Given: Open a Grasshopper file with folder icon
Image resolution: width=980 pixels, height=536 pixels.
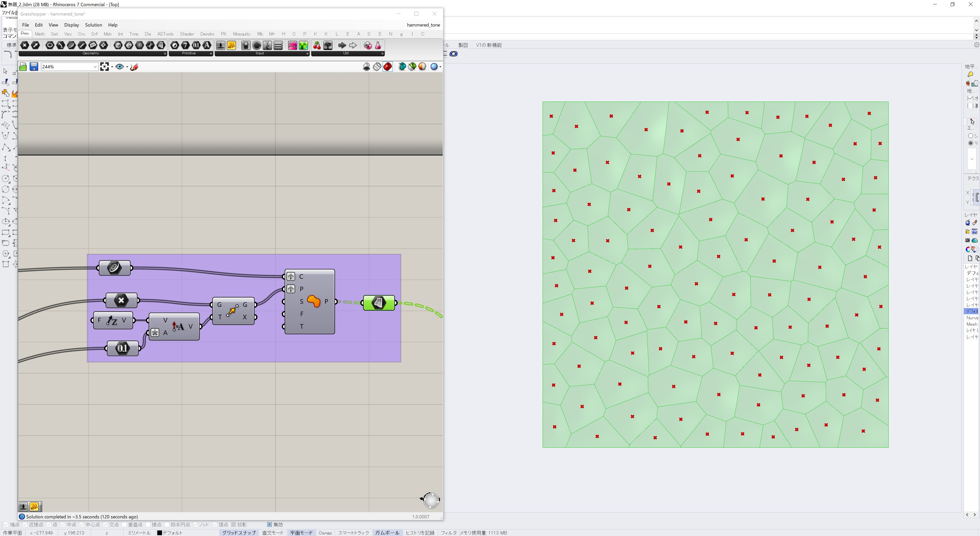Looking at the screenshot, I should click(23, 67).
